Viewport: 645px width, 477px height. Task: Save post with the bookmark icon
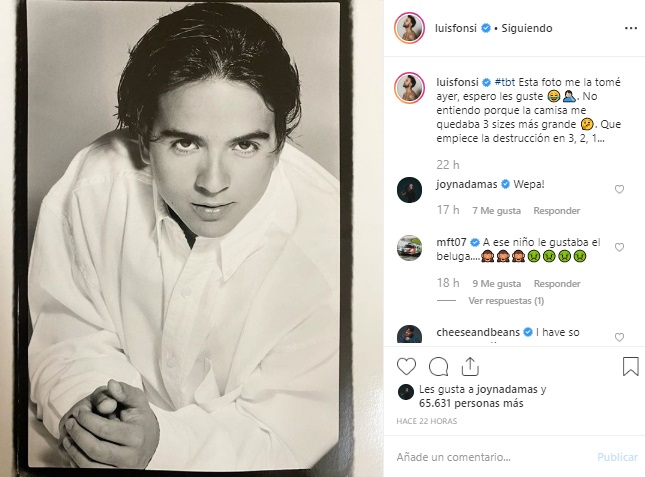coord(630,366)
